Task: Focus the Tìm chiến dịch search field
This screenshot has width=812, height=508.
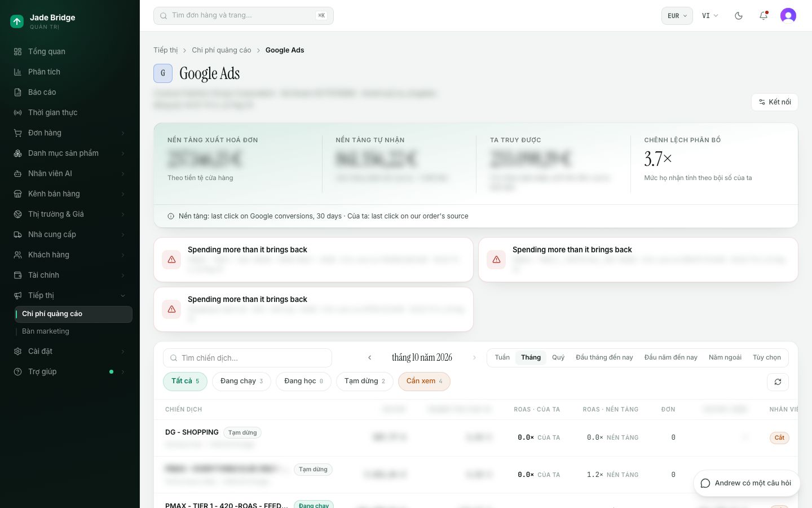Action: click(248, 358)
